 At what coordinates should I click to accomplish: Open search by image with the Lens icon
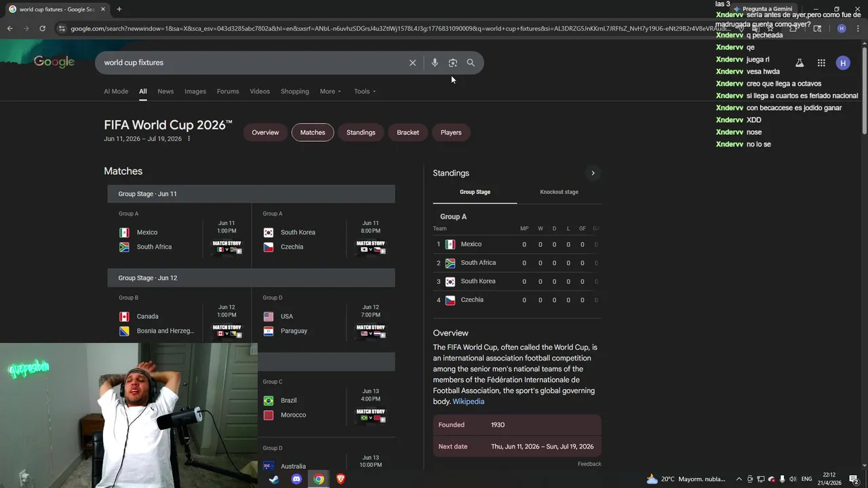pos(452,62)
